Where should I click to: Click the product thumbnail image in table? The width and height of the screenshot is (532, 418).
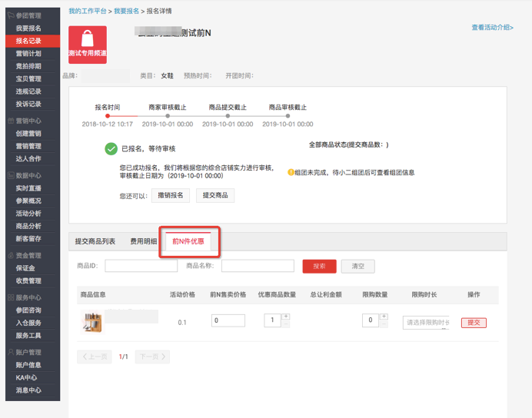coord(92,322)
